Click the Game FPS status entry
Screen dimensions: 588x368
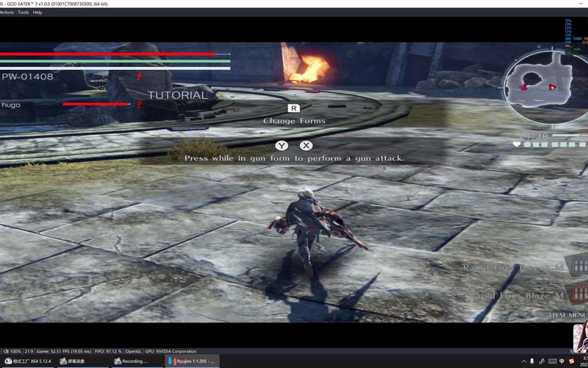[64, 352]
